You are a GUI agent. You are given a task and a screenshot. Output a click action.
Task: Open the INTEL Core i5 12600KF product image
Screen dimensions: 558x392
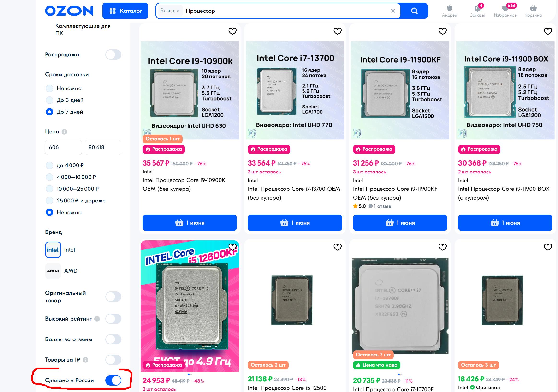pos(190,306)
